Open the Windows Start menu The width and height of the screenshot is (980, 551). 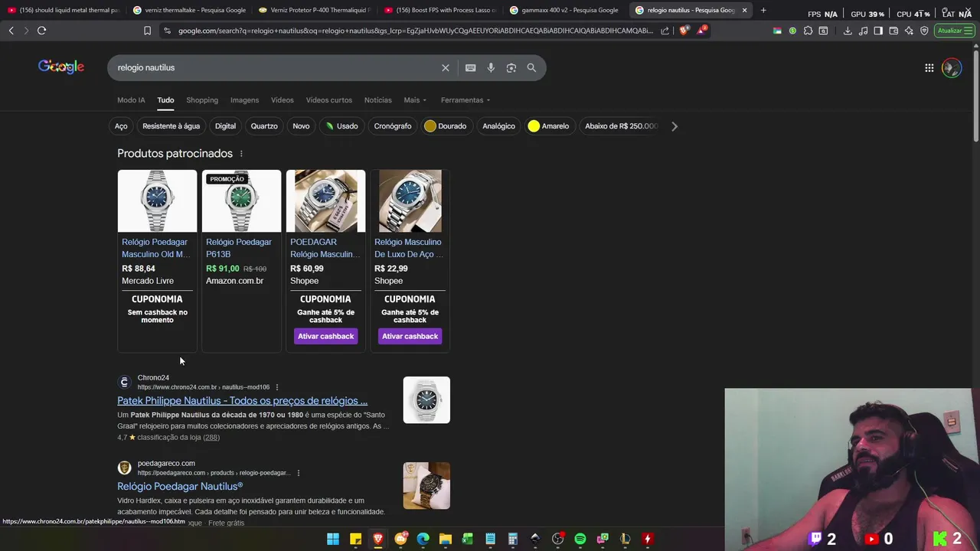333,539
